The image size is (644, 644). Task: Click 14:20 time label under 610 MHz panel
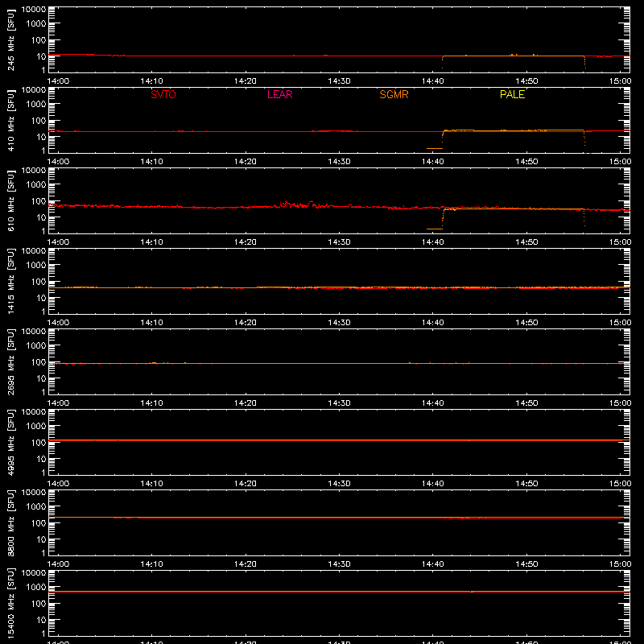click(x=246, y=242)
